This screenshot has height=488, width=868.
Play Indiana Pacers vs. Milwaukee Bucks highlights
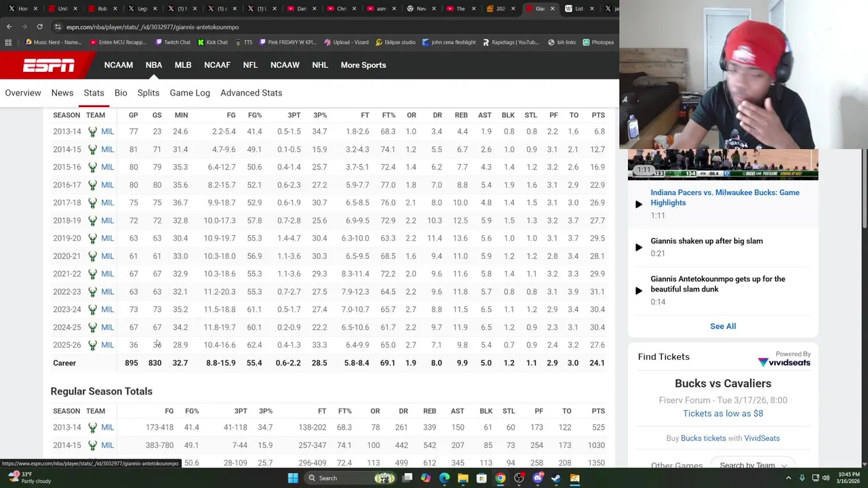pos(638,204)
